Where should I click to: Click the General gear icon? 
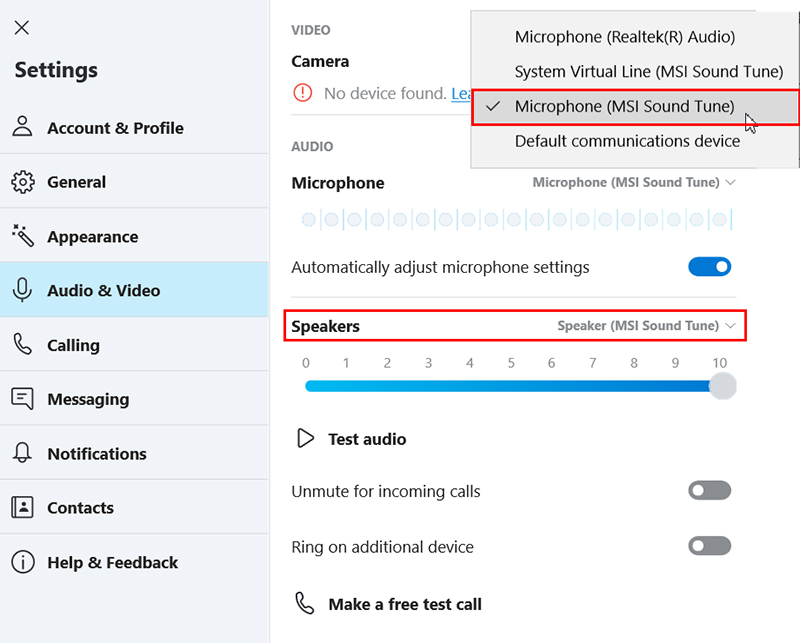tap(22, 182)
